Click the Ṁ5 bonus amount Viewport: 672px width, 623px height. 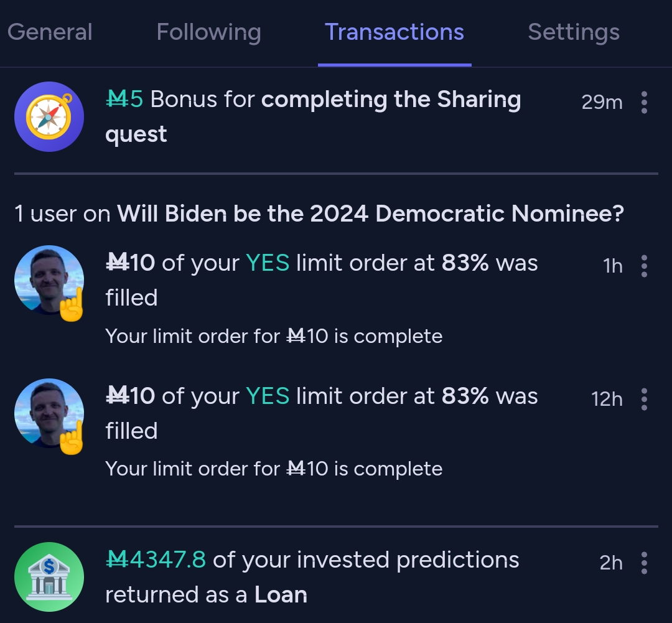124,100
